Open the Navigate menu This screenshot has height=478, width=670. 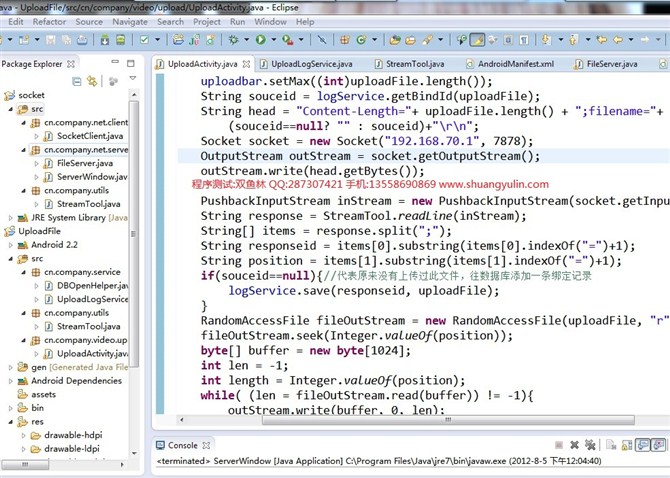130,22
